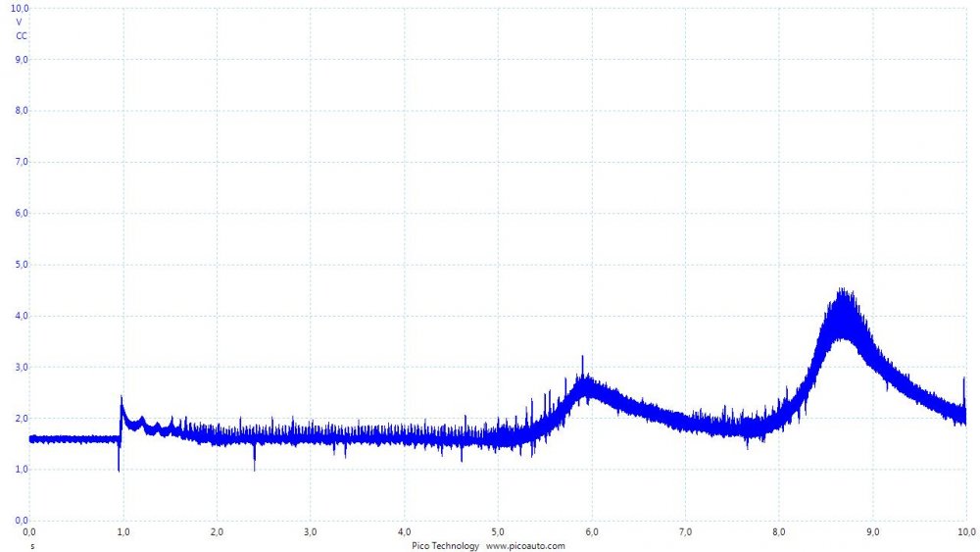Click the 6,0 label on the time axis
This screenshot has width=980, height=552.
click(592, 532)
